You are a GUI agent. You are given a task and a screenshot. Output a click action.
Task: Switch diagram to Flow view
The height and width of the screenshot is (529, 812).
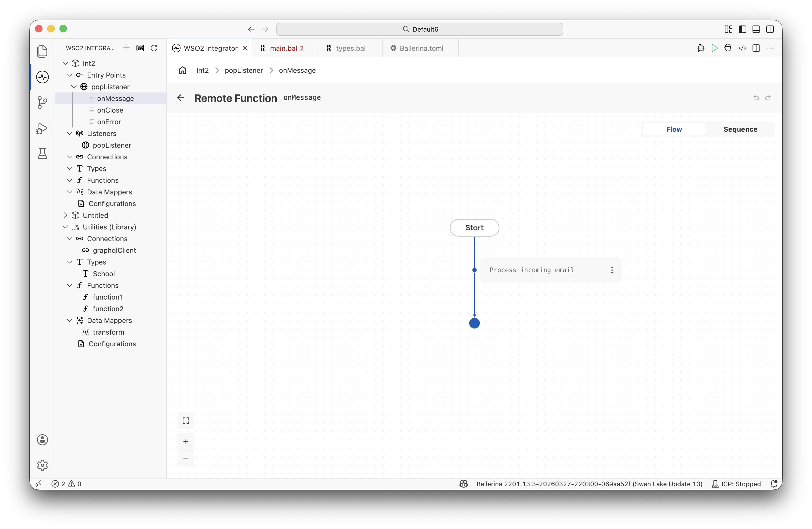click(674, 129)
